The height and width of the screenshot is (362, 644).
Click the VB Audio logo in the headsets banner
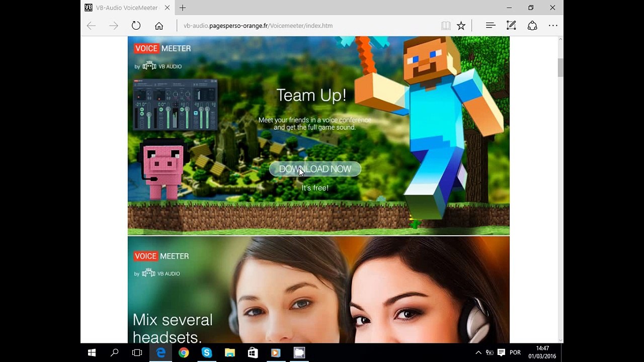pos(161,274)
